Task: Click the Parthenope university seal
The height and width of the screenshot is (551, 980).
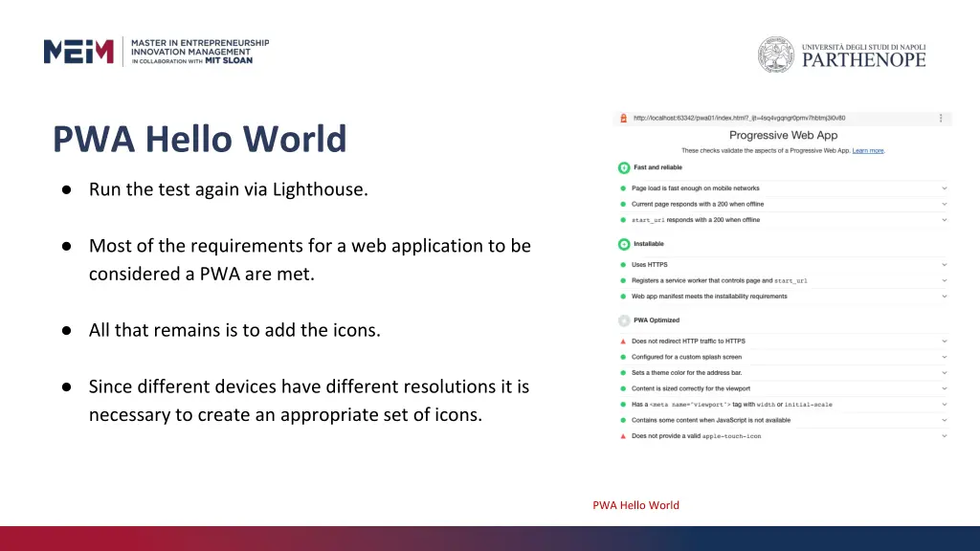Action: tap(775, 55)
